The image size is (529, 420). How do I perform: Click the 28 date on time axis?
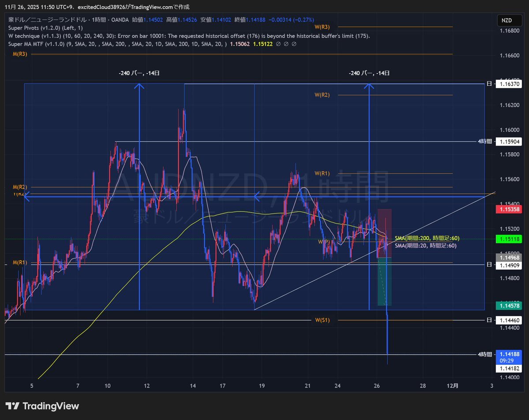pyautogui.click(x=423, y=386)
